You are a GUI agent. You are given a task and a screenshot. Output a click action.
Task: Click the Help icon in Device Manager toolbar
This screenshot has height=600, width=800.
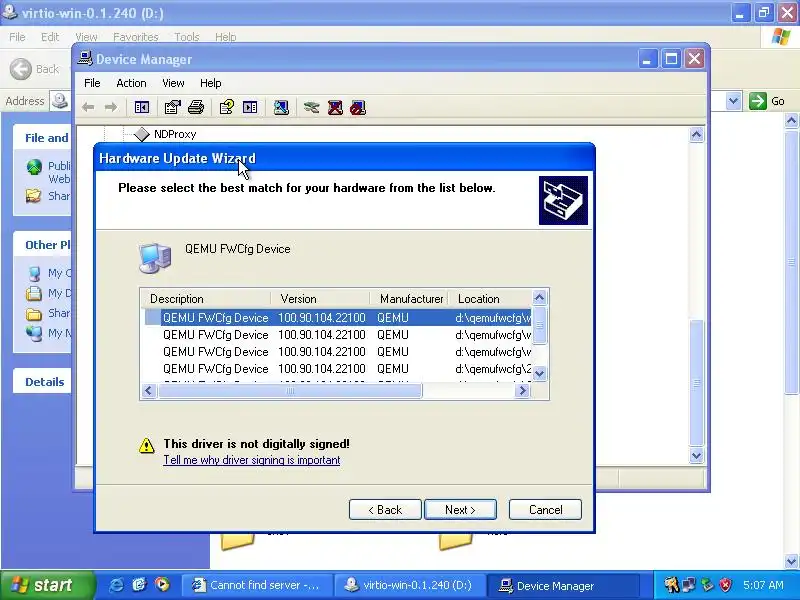tap(227, 107)
